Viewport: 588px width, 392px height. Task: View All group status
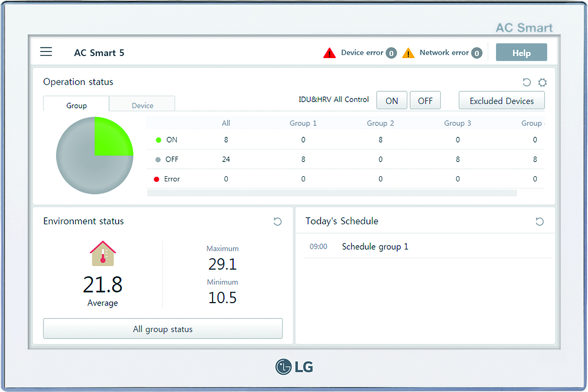[x=163, y=328]
